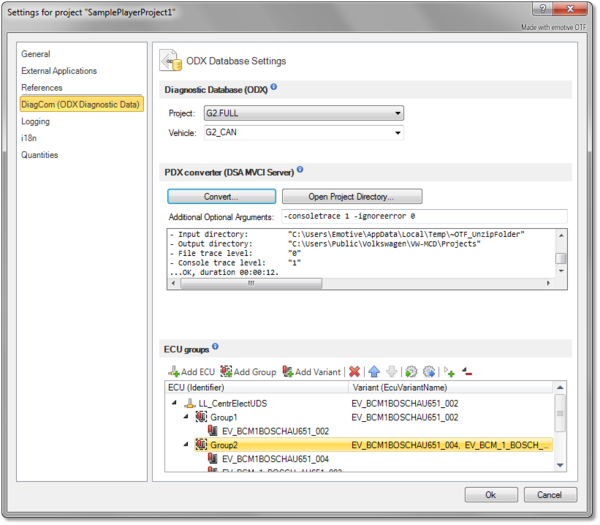
Task: Click Open Project Directory button
Action: [352, 196]
